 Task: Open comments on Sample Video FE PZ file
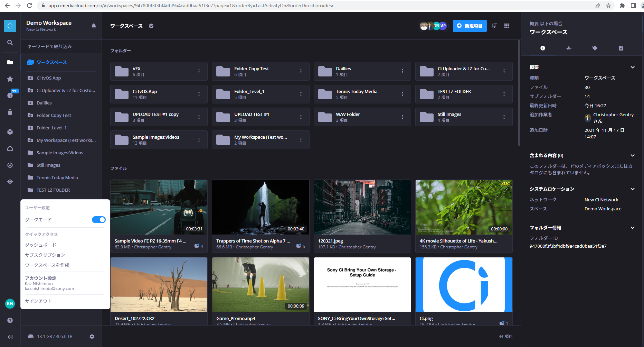199,246
